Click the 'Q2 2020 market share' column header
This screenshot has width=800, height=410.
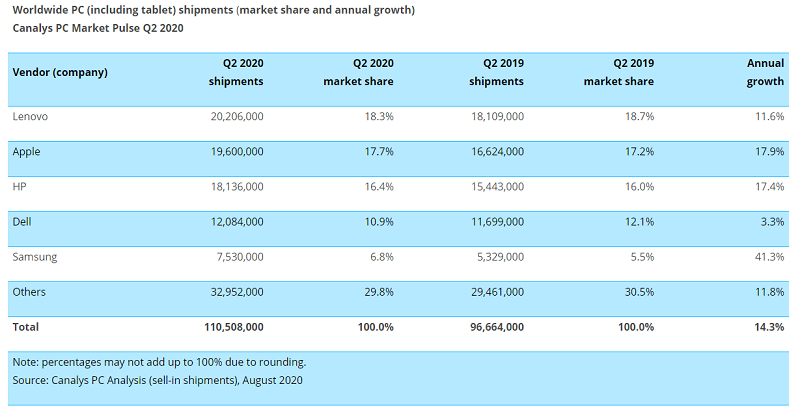359,72
